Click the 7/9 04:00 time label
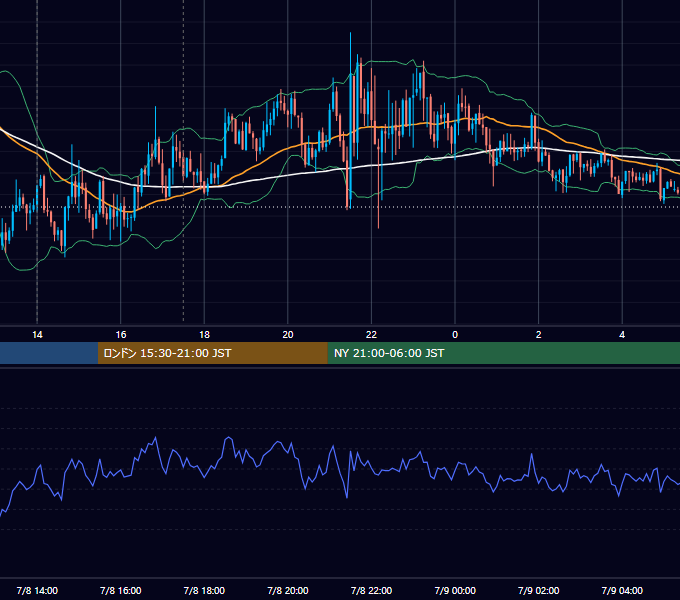This screenshot has width=680, height=600. 622,590
